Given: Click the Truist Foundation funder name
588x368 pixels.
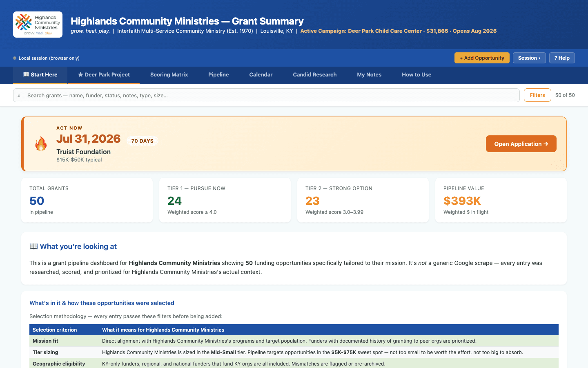Looking at the screenshot, I should click(84, 152).
